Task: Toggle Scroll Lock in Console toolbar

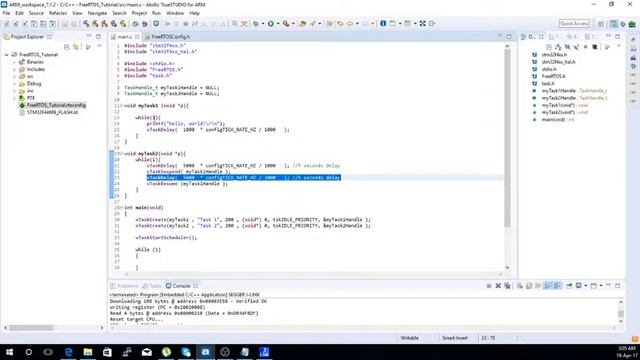Action: [529, 286]
